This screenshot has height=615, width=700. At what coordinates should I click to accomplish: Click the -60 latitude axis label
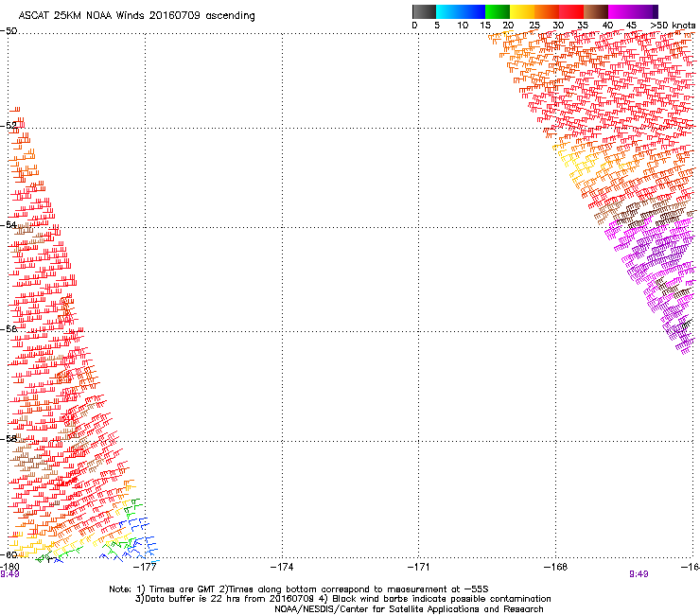pos(9,554)
